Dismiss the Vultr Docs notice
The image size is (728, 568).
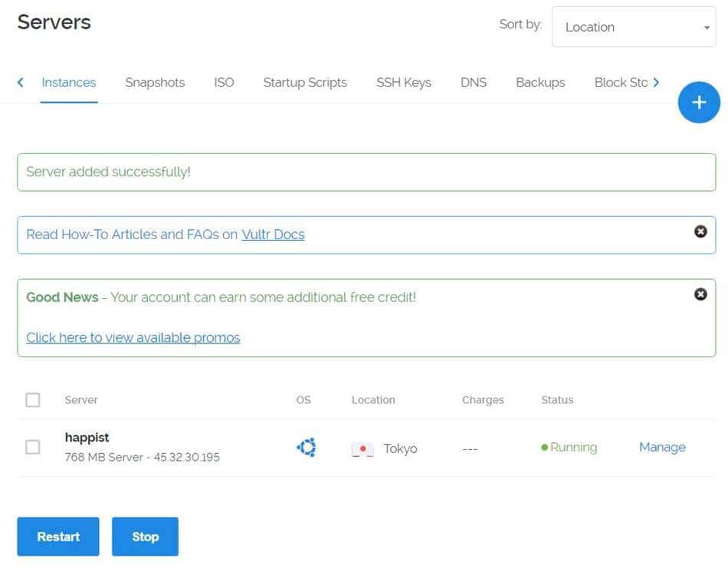click(x=700, y=231)
